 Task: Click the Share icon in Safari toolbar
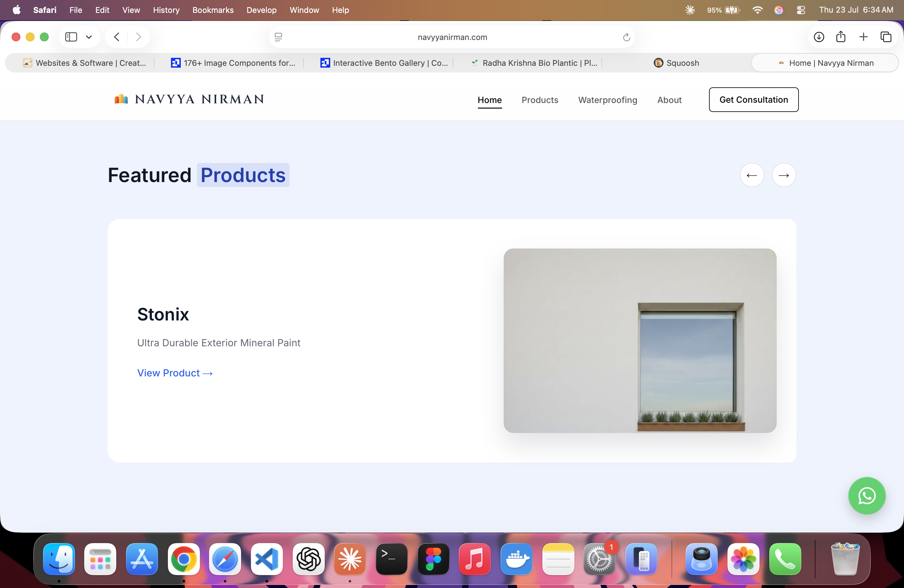tap(841, 37)
